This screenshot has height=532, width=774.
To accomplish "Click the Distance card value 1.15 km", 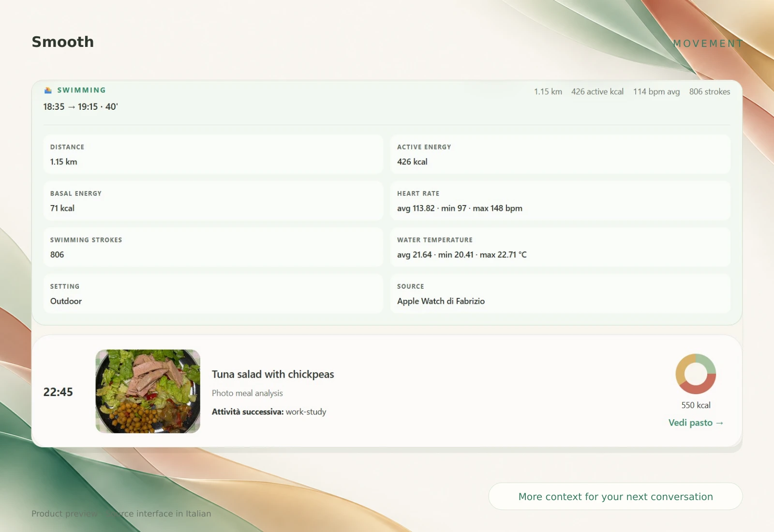I will pyautogui.click(x=64, y=162).
